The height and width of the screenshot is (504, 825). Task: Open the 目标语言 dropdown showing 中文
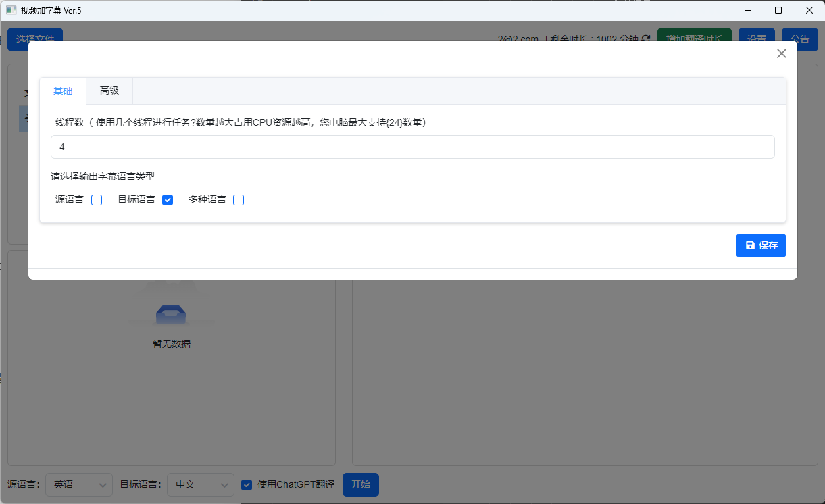200,484
